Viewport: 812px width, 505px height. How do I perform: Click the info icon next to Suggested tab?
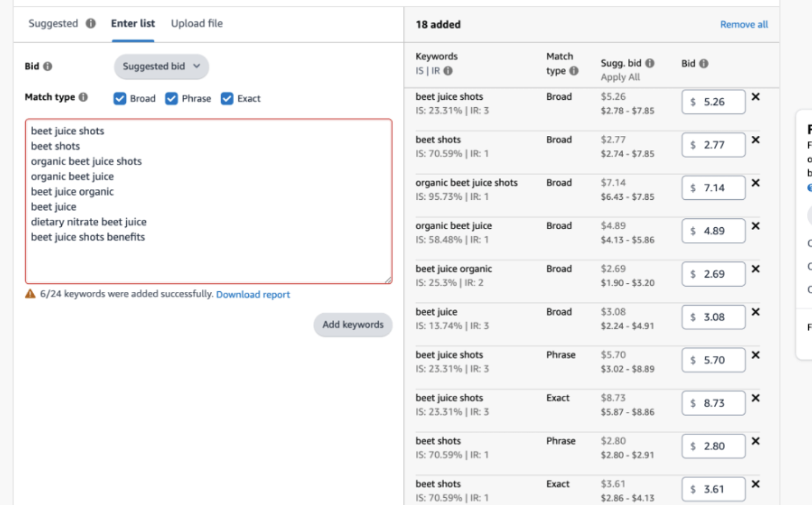point(90,24)
